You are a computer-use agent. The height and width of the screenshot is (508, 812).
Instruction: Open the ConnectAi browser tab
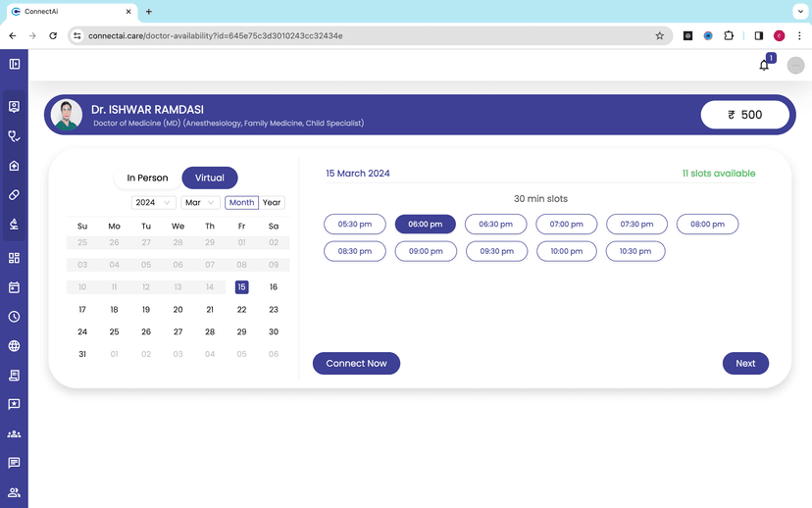[69, 11]
